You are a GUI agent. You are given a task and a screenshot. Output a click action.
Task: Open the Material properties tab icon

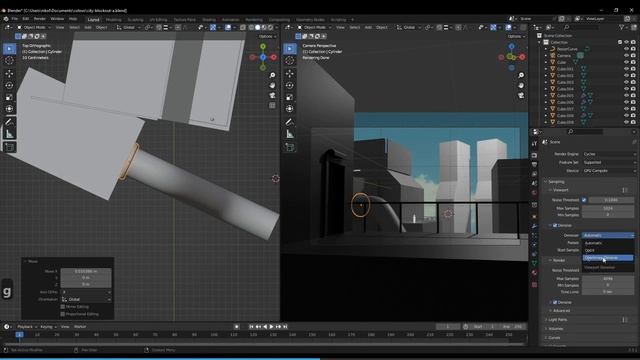pyautogui.click(x=534, y=273)
